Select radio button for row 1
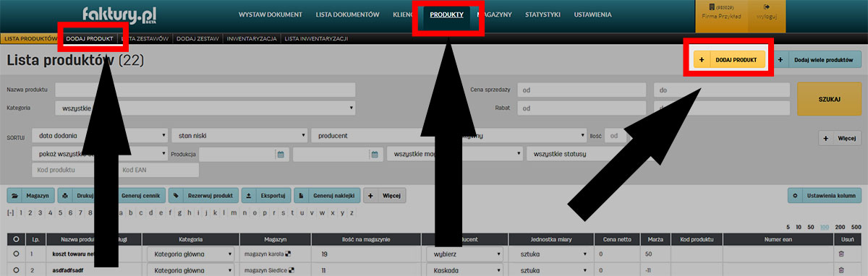This screenshot has width=868, height=276. tap(16, 254)
